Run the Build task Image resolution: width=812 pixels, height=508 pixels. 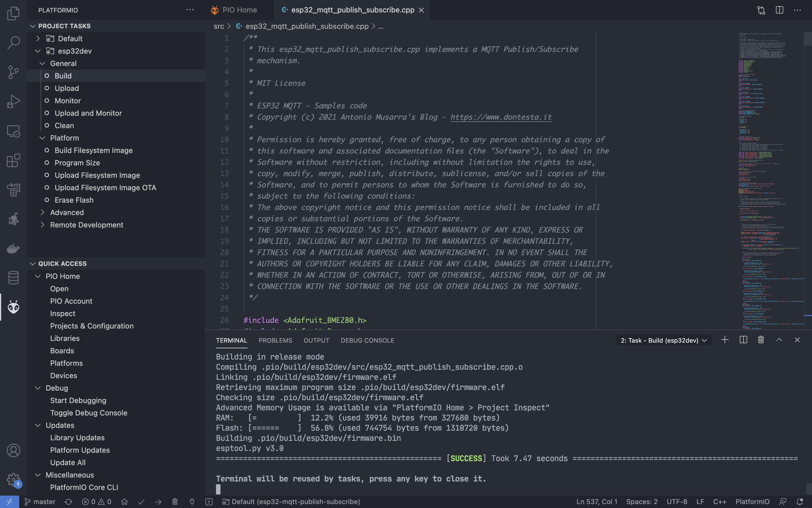click(116, 76)
